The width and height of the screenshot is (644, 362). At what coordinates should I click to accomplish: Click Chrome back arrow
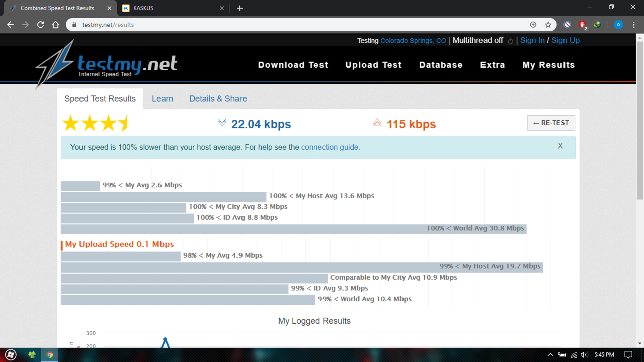click(x=11, y=25)
